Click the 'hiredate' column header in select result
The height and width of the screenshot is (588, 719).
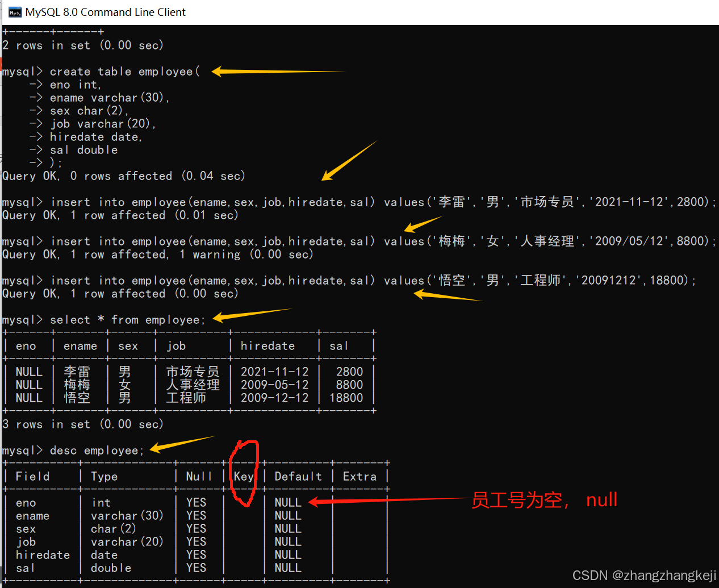[267, 346]
